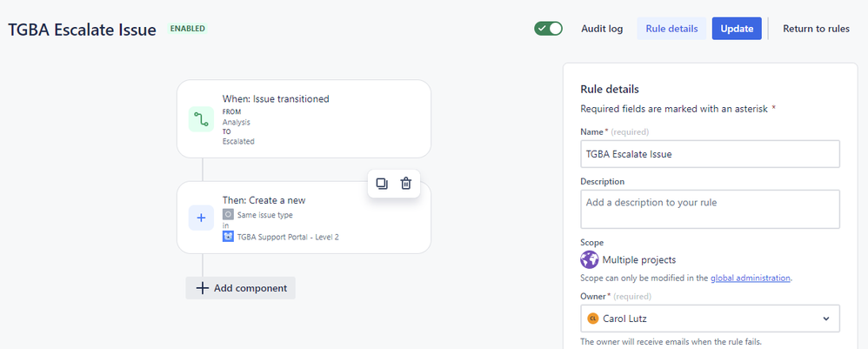Click the rule Name input field

(710, 154)
